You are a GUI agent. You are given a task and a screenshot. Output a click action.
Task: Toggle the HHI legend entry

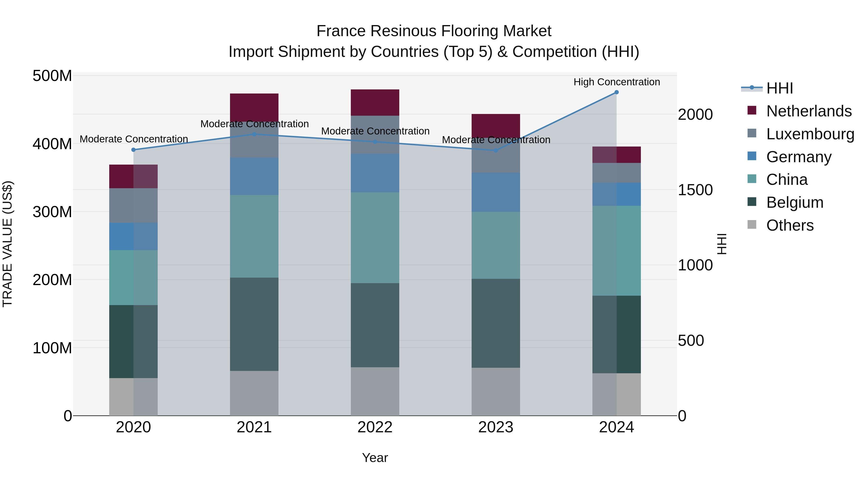pyautogui.click(x=767, y=88)
